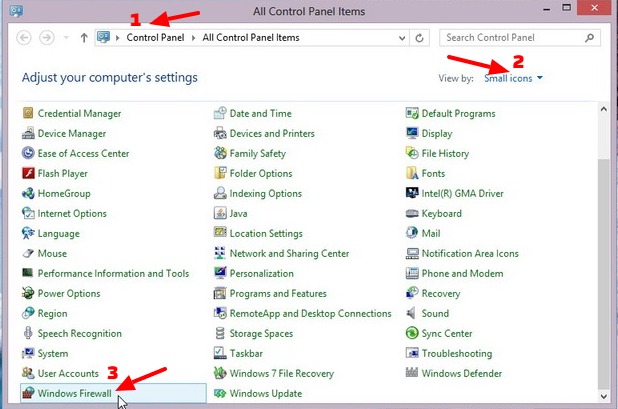Image resolution: width=618 pixels, height=409 pixels.
Task: Open Location Settings link
Action: click(x=266, y=234)
